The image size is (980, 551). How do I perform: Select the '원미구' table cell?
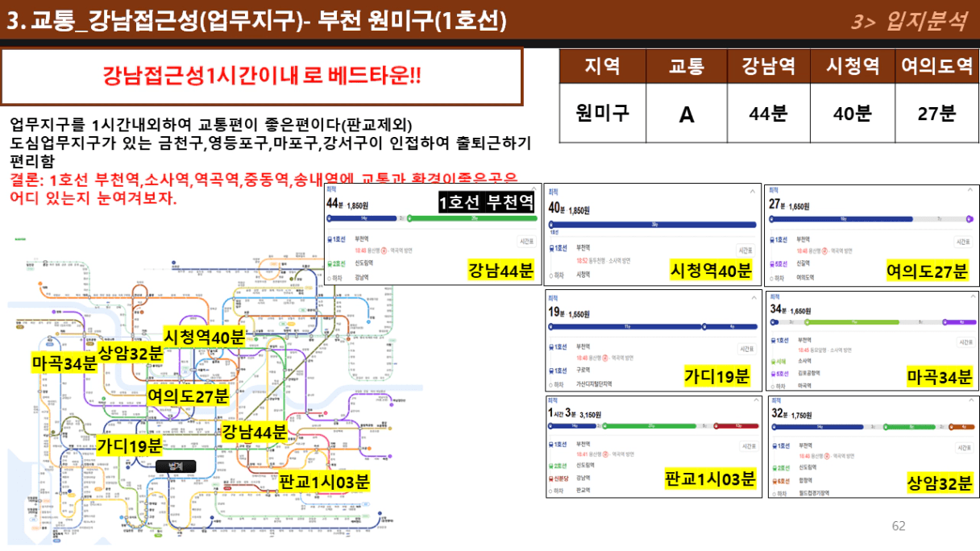[602, 114]
